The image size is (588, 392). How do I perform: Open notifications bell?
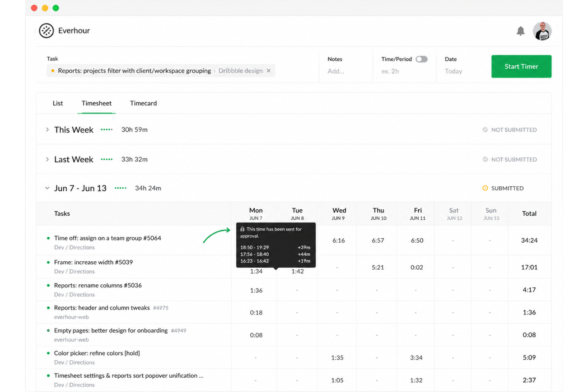pyautogui.click(x=520, y=31)
